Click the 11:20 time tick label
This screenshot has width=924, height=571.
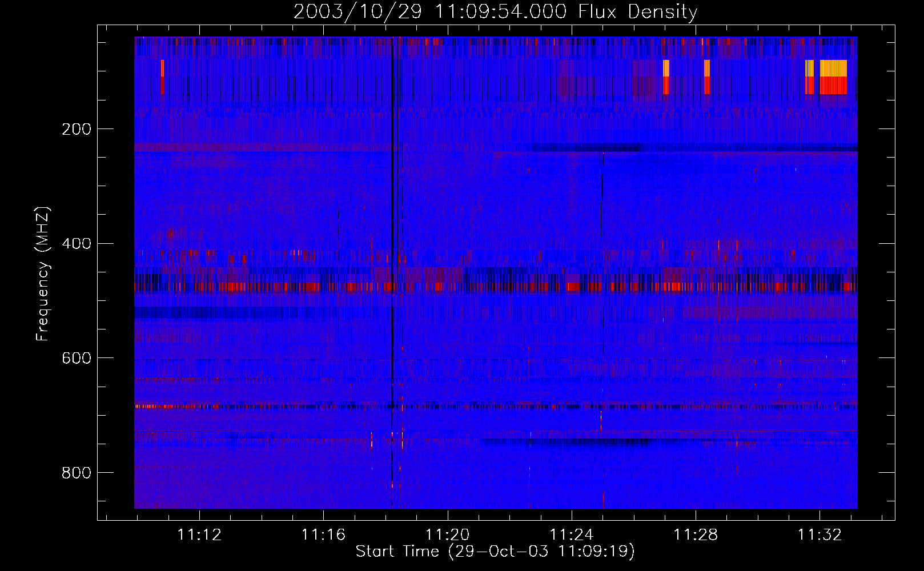point(447,534)
